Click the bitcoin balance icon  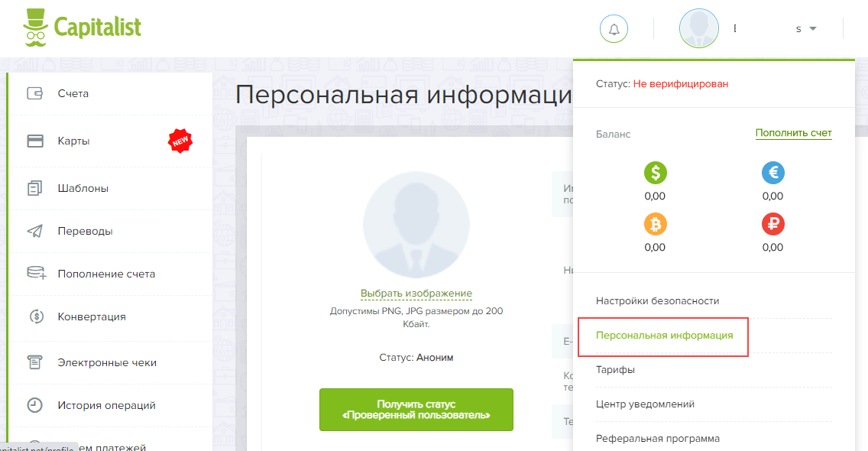pos(655,224)
